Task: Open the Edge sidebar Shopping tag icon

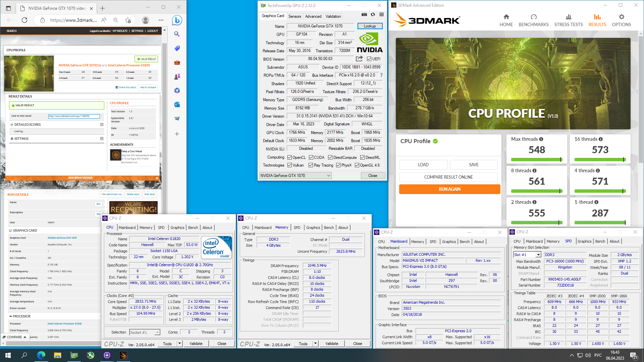Action: click(177, 48)
